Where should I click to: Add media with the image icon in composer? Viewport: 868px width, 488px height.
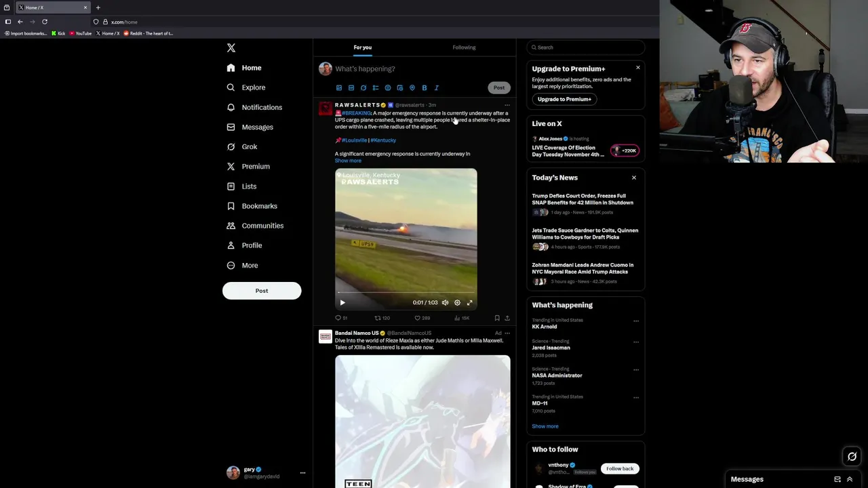pos(339,87)
